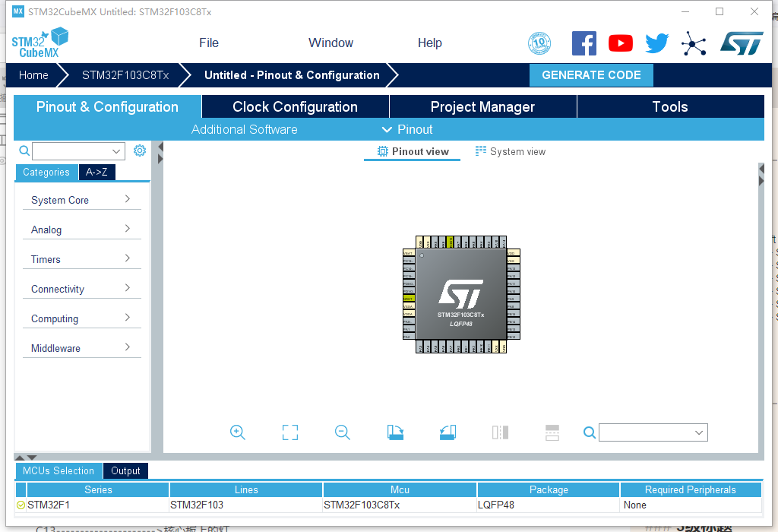
Task: Expand the System Core category
Action: pos(82,200)
